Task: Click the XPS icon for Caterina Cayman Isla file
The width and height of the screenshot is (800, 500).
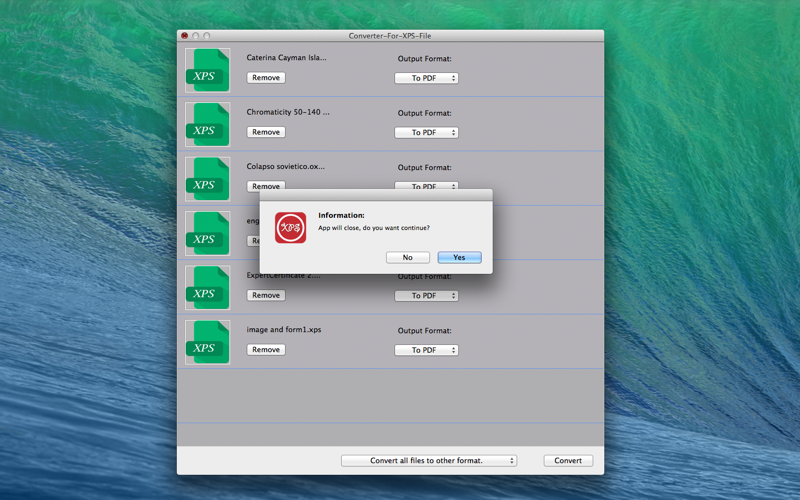Action: (x=207, y=70)
